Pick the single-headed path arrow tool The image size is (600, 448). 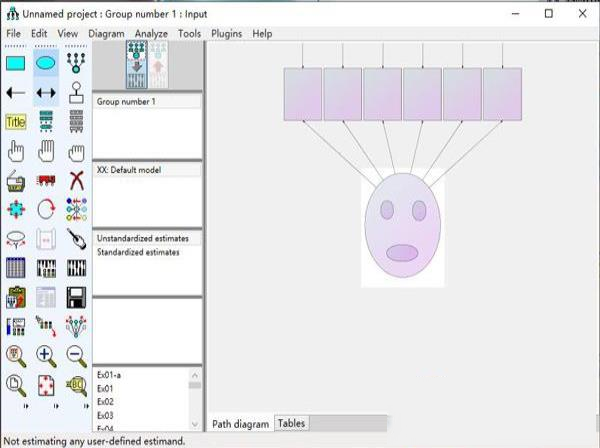[16, 93]
